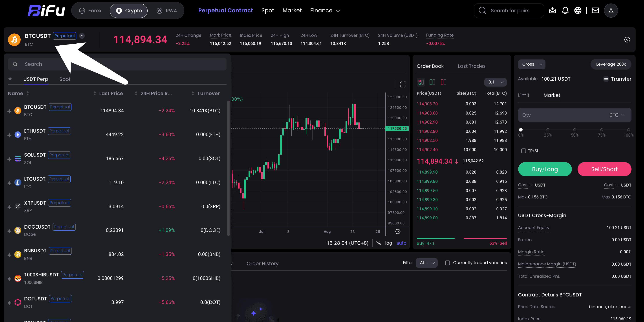Screen dimensions: 644x322
Task: Toggle auto scale on chart
Action: [x=401, y=243]
